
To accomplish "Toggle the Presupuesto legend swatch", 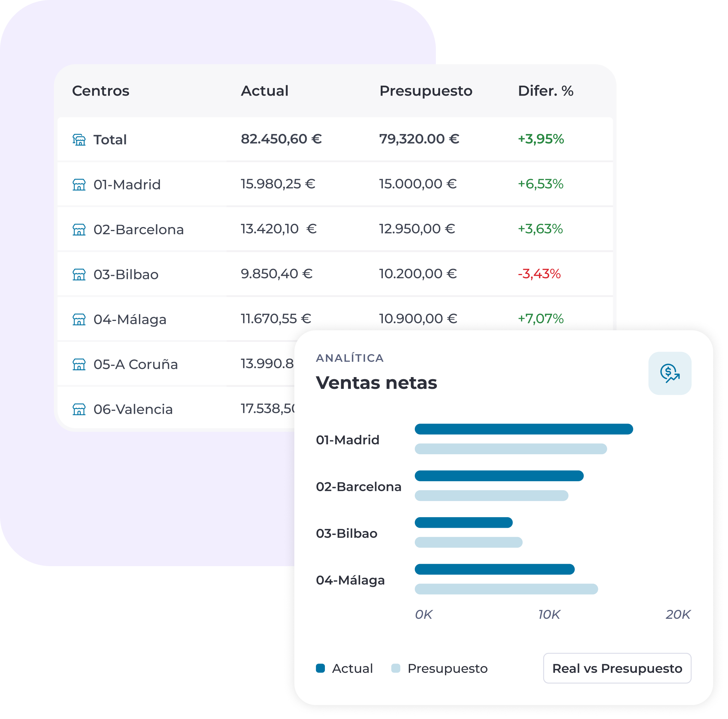I will tap(396, 668).
